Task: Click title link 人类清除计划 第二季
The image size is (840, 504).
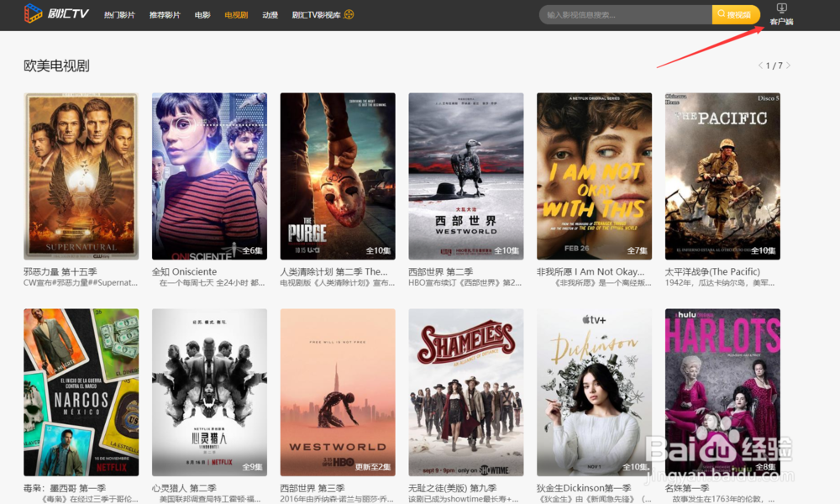Action: [333, 271]
